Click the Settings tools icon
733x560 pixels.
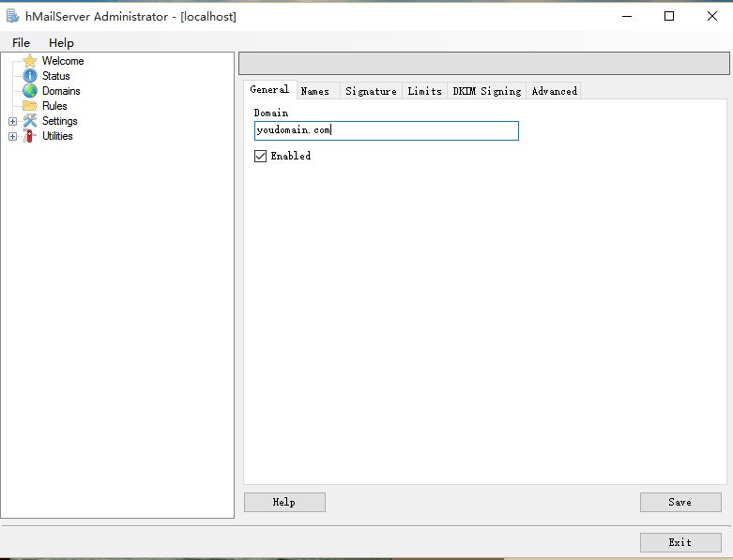coord(30,120)
